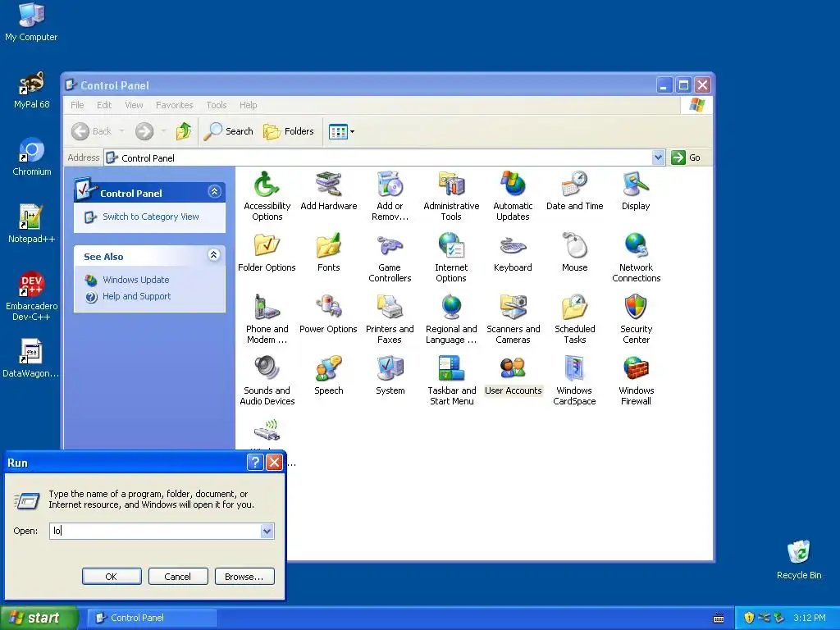Expand the Run dialog Open history dropdown
The image size is (840, 630).
[x=267, y=531]
